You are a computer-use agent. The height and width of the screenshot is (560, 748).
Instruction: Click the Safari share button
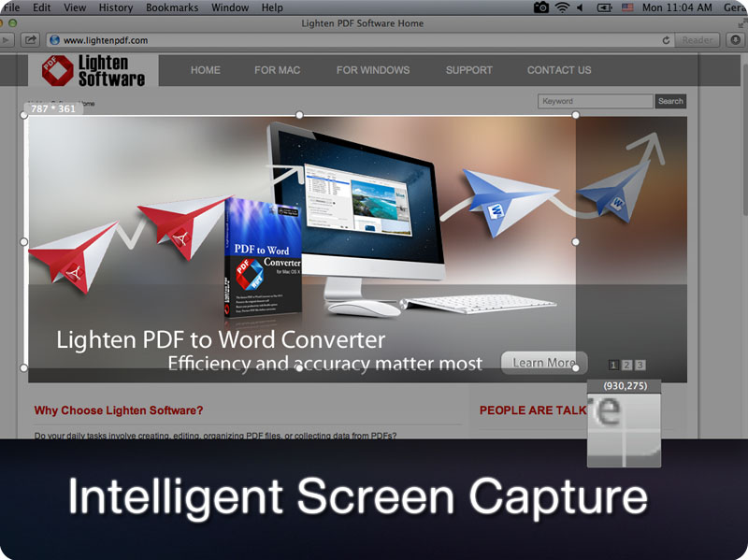[x=30, y=40]
